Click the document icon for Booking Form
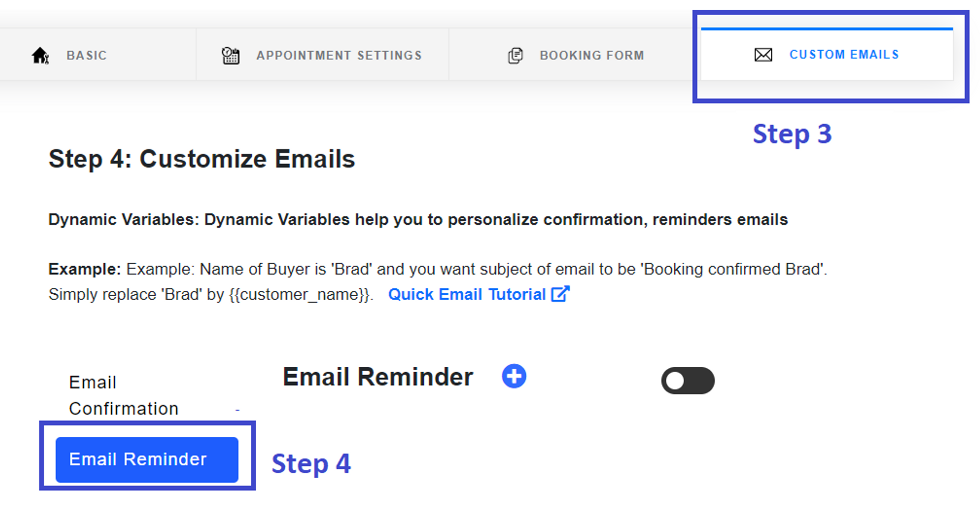This screenshot has width=980, height=506. 515,55
